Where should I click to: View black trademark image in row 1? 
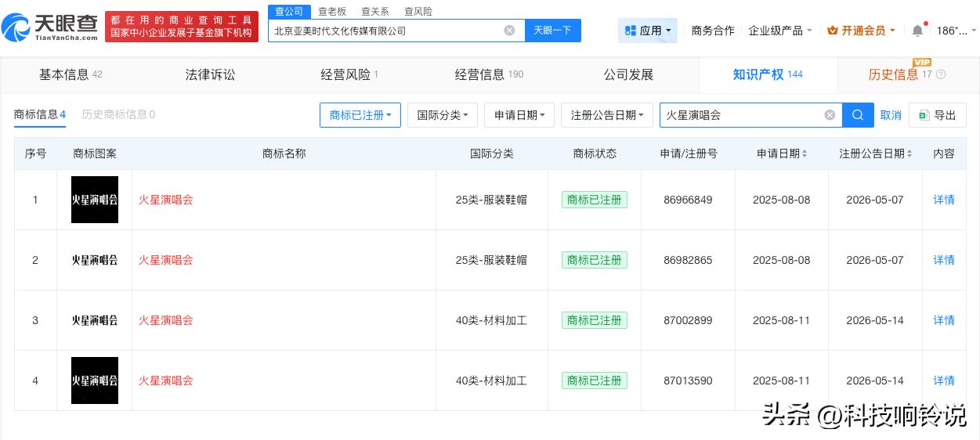click(x=95, y=200)
